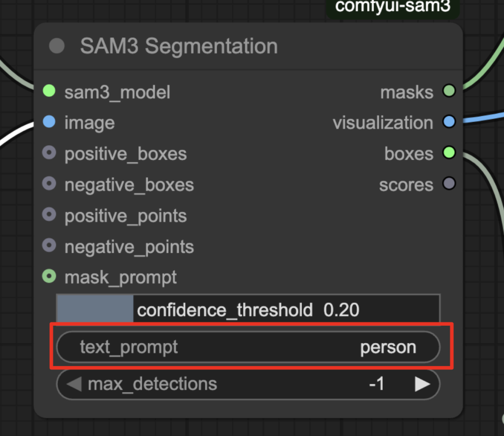Click the comfyui-sam3 badge label
This screenshot has height=436, width=504.
point(393,7)
